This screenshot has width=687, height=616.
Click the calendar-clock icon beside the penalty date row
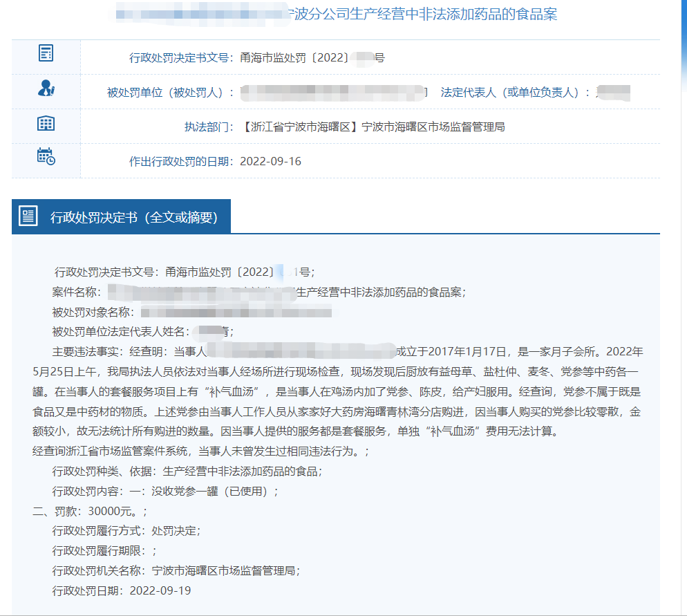pyautogui.click(x=45, y=157)
